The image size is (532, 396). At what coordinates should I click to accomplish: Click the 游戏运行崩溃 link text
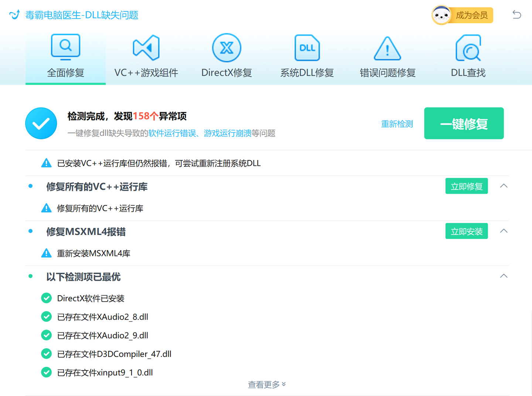(228, 133)
